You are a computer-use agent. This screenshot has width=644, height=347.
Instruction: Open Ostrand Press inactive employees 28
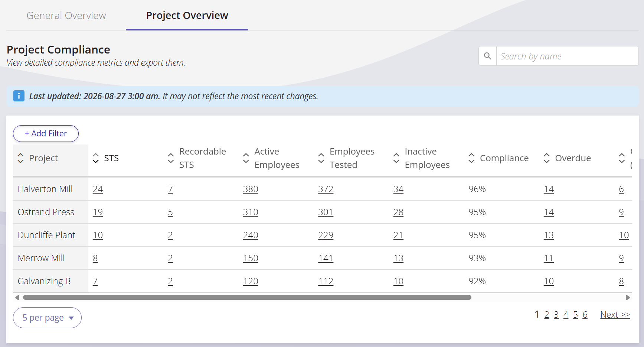pos(398,212)
